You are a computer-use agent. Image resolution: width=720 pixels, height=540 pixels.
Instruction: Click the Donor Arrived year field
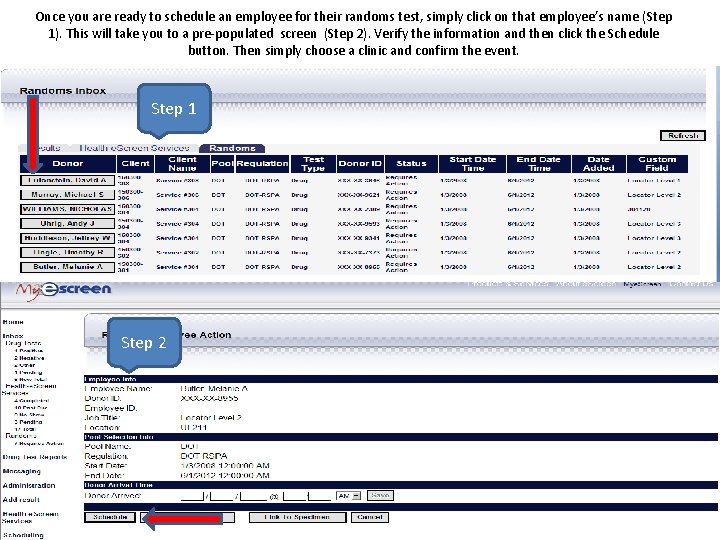click(254, 496)
